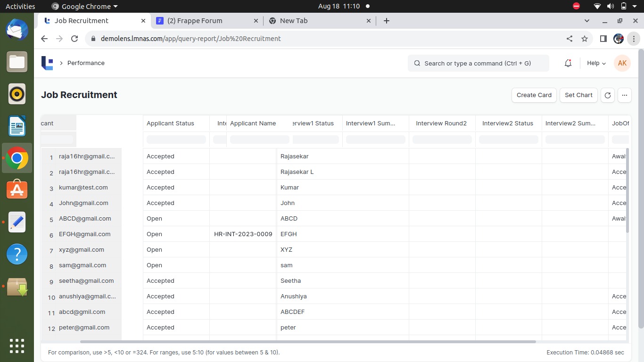Click the Open status for xyz@gmail.com
The height and width of the screenshot is (362, 644).
pos(176,250)
